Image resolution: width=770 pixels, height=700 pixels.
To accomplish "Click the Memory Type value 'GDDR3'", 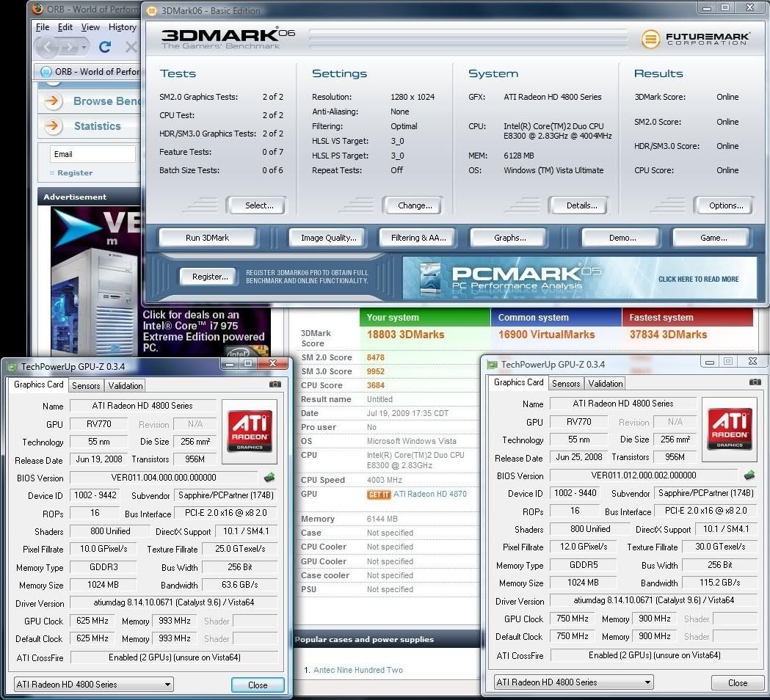I will pyautogui.click(x=103, y=567).
